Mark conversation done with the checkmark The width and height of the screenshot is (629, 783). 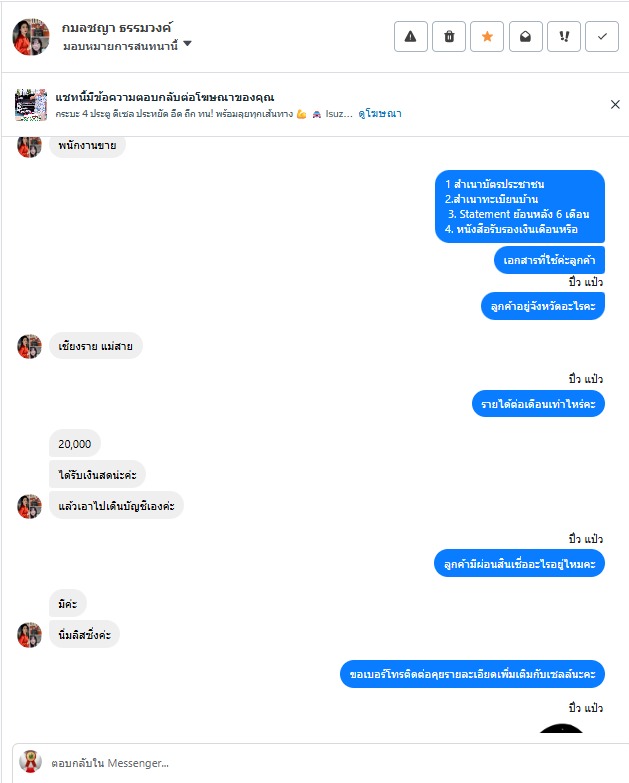point(602,36)
